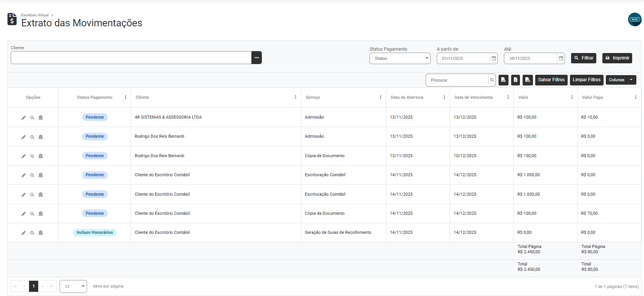
Task: Export the table to Excel
Action: [x=515, y=80]
